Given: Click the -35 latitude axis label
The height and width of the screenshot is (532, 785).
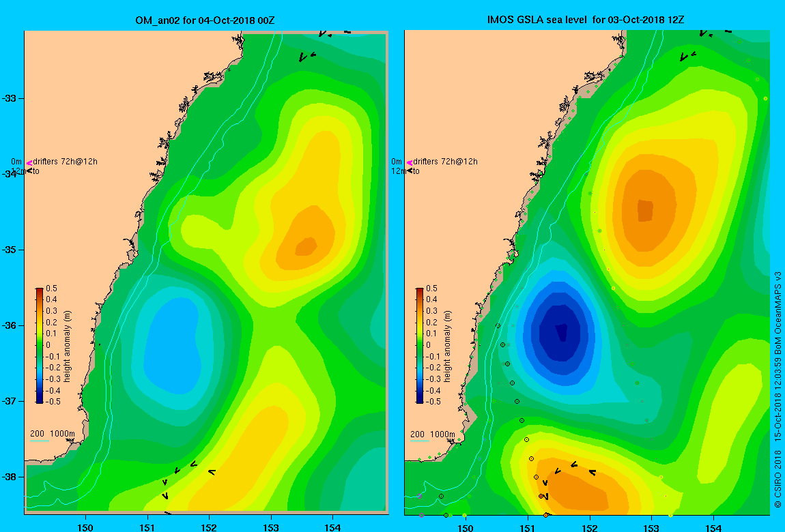Looking at the screenshot, I should click(9, 250).
